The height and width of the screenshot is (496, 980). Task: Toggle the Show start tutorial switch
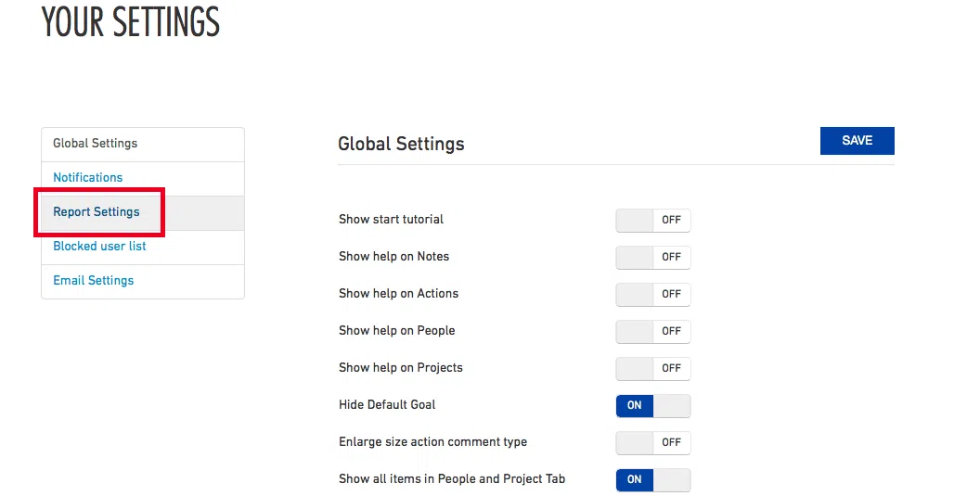coord(653,220)
